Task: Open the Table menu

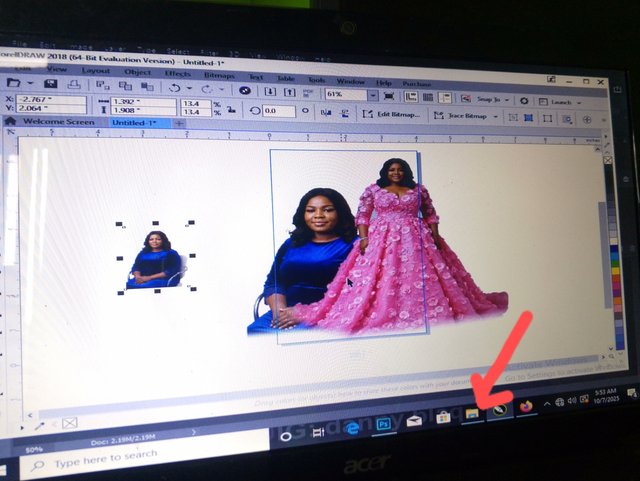Action: [x=286, y=78]
